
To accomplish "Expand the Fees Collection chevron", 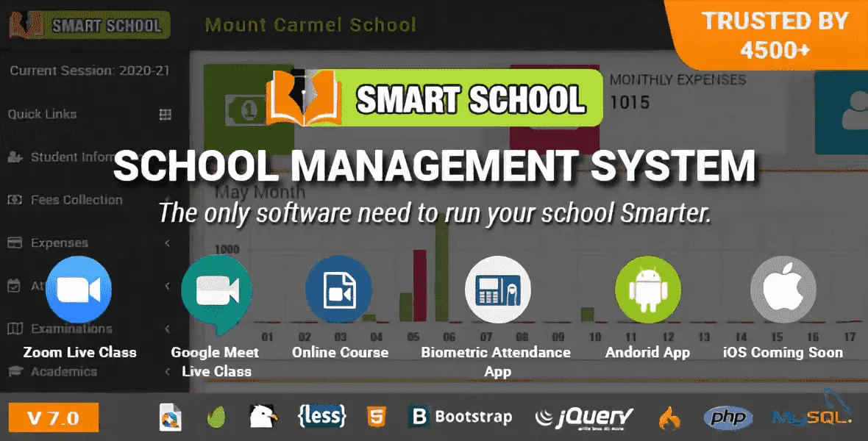I will click(x=167, y=200).
